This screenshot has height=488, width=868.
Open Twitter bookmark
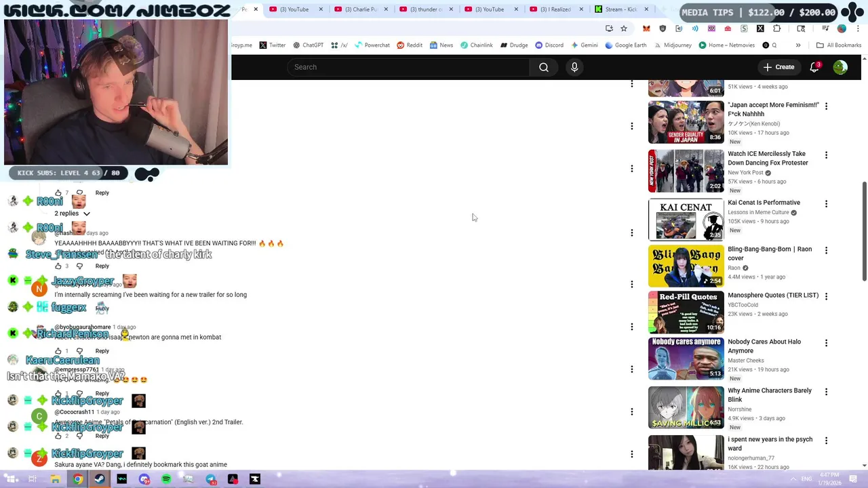click(272, 45)
